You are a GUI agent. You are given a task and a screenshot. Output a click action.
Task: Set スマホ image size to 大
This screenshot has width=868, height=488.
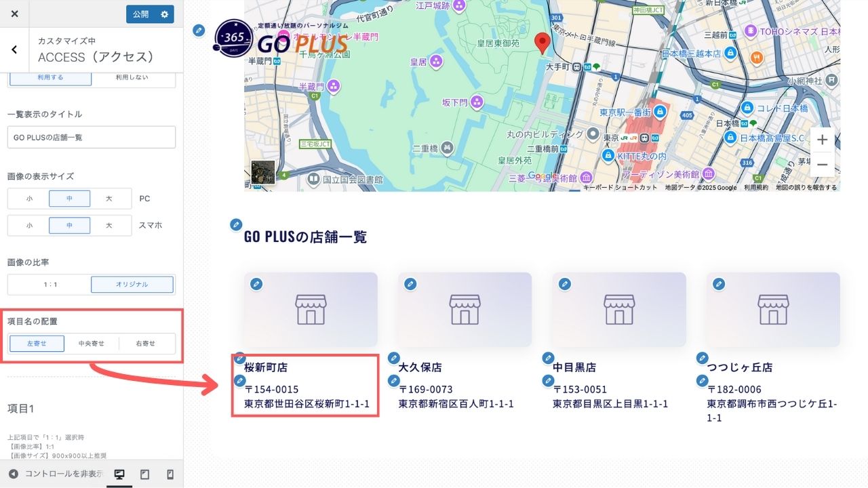[x=108, y=226]
